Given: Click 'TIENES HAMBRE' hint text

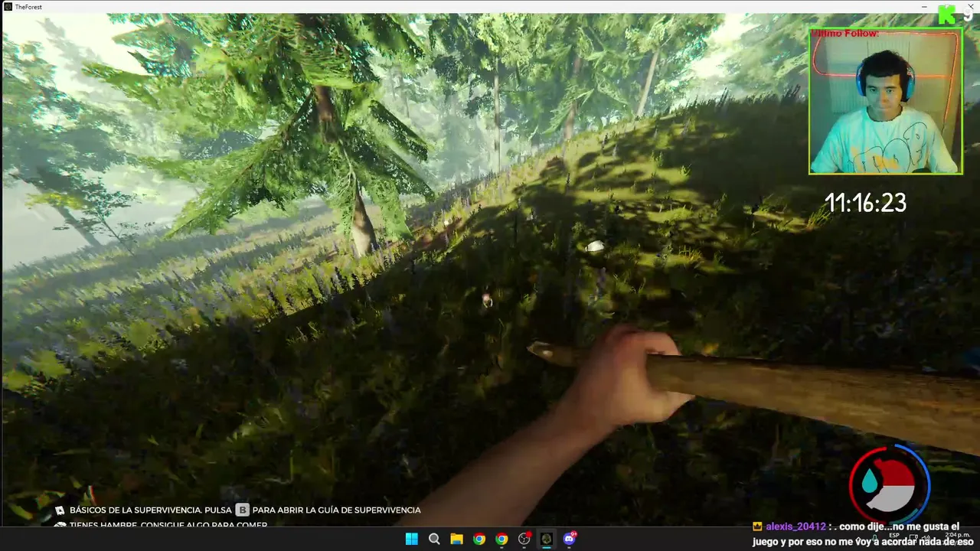Looking at the screenshot, I should point(103,525).
